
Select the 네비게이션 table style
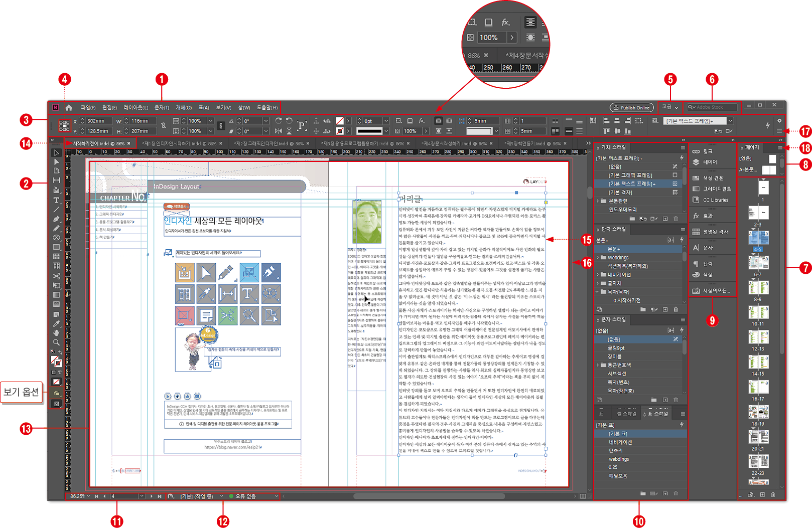(640, 442)
